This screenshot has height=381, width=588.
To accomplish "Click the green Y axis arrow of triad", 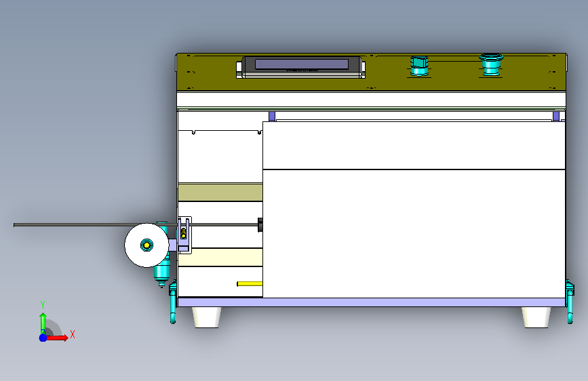I will [43, 322].
